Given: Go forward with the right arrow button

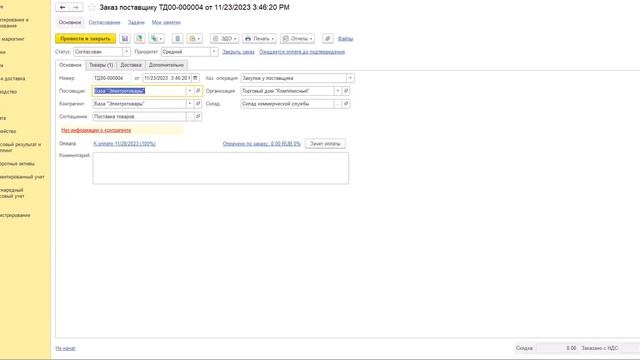Looking at the screenshot, I should pos(76,7).
